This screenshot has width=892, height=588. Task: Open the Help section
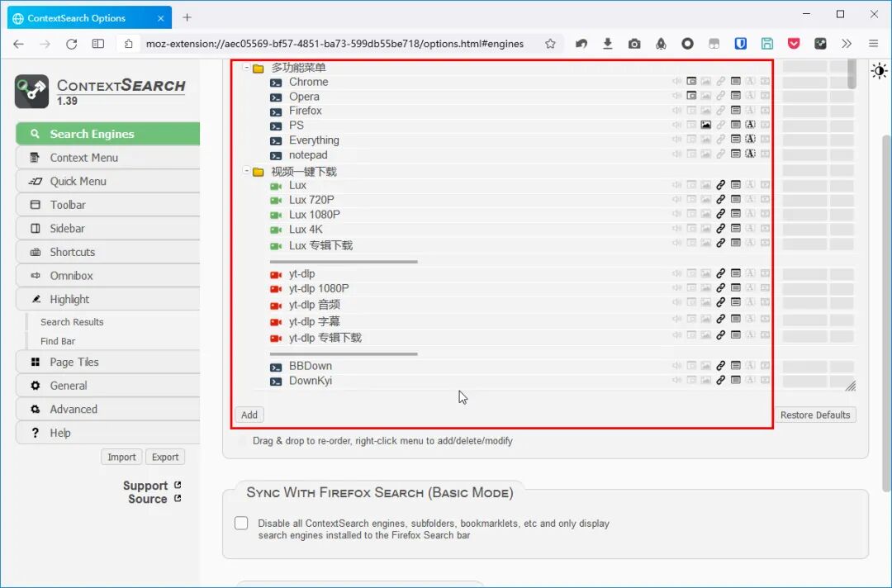pos(108,433)
